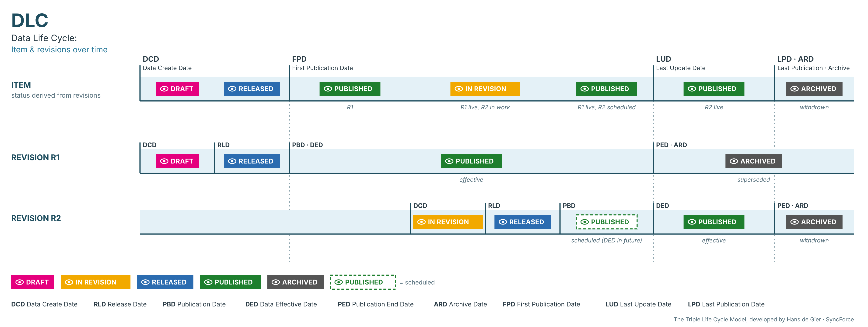Click the LUD Last Update Date marker header

tap(680, 64)
